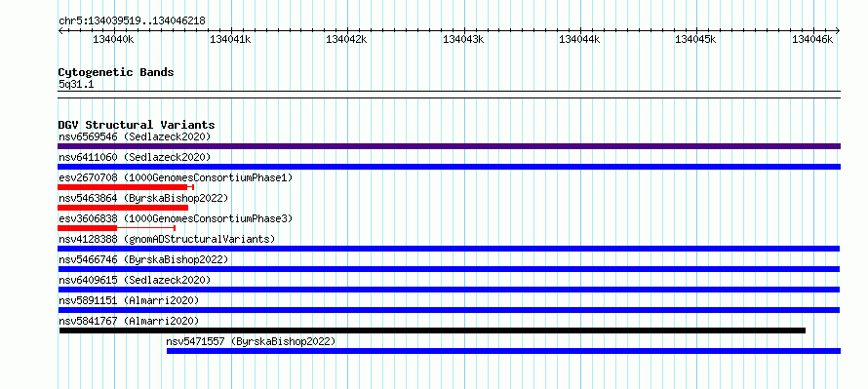Select the blue nsv5466746 variant bar

449,269
